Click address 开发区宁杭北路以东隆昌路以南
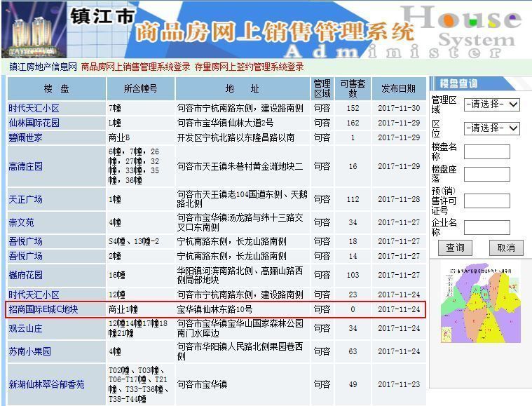The image size is (532, 406). [x=236, y=137]
